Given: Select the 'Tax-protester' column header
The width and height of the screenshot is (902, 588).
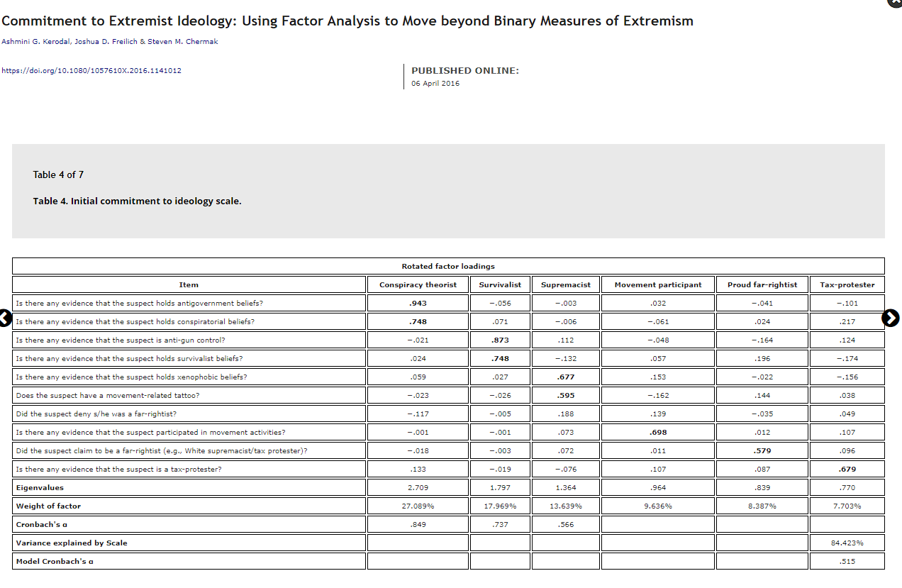Looking at the screenshot, I should [x=847, y=284].
